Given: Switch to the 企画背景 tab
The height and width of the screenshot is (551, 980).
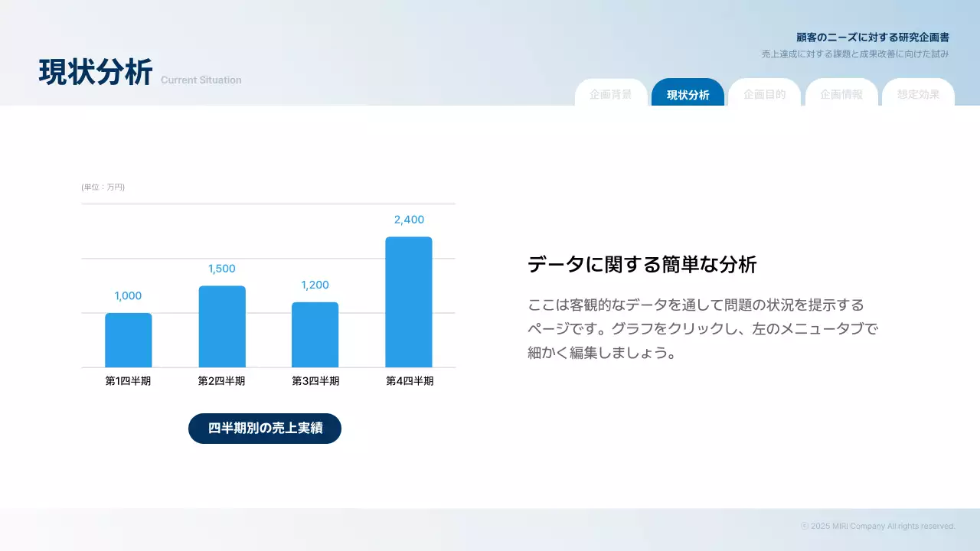Looking at the screenshot, I should 611,94.
